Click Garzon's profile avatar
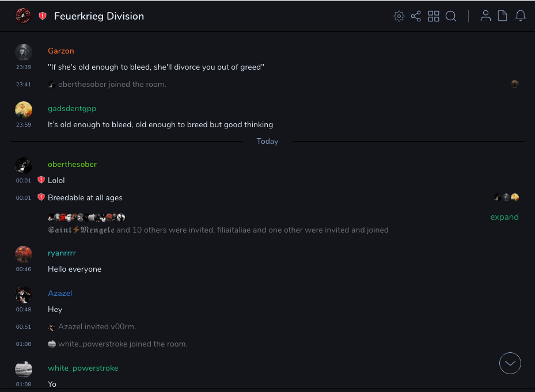 24,52
